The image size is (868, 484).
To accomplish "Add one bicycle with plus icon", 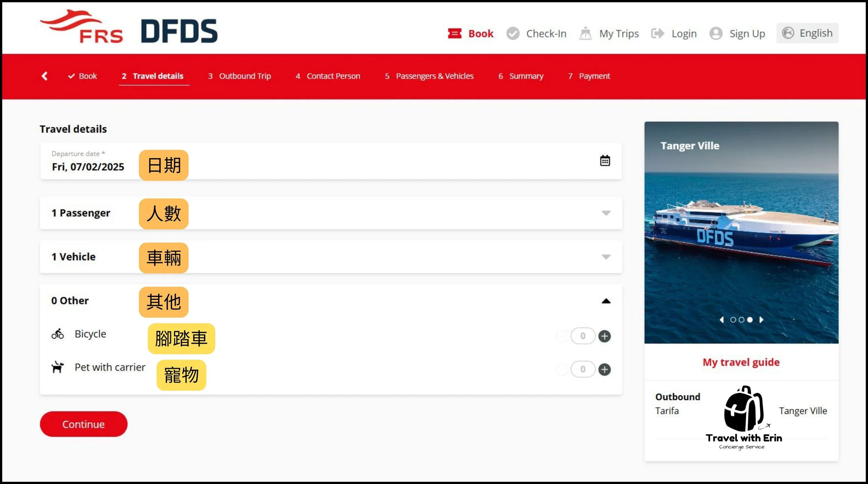I will [x=604, y=336].
